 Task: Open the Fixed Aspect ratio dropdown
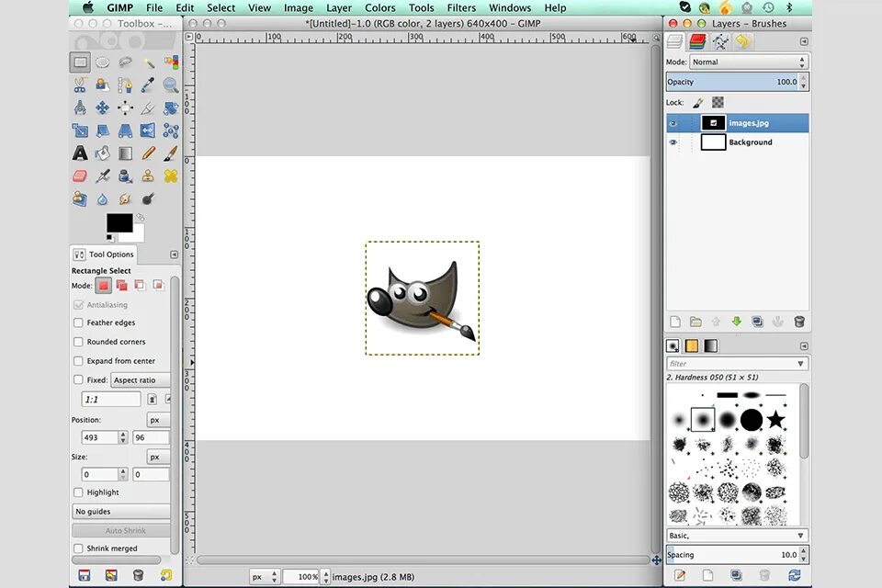141,380
